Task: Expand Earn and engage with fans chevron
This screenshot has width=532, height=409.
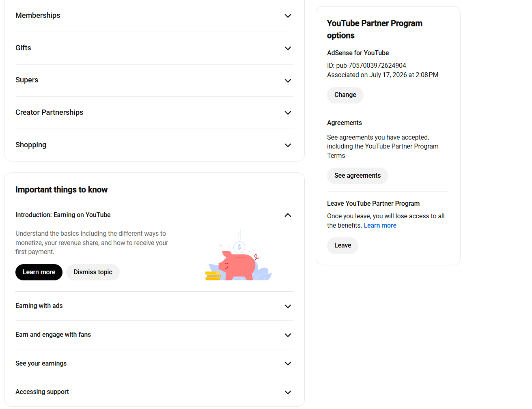Action: (x=288, y=335)
